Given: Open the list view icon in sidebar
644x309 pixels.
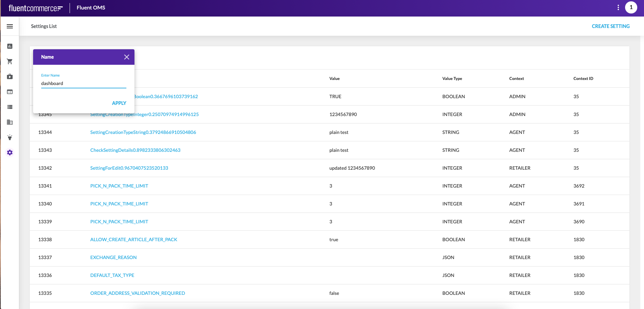Looking at the screenshot, I should coord(10,107).
